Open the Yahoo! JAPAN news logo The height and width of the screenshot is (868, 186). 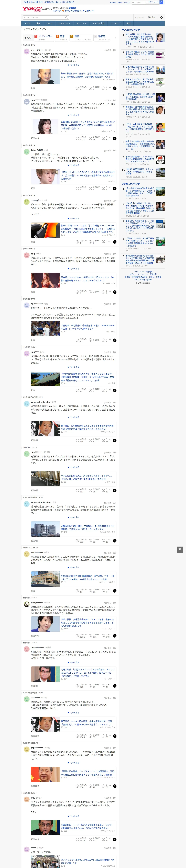coord(37,9)
